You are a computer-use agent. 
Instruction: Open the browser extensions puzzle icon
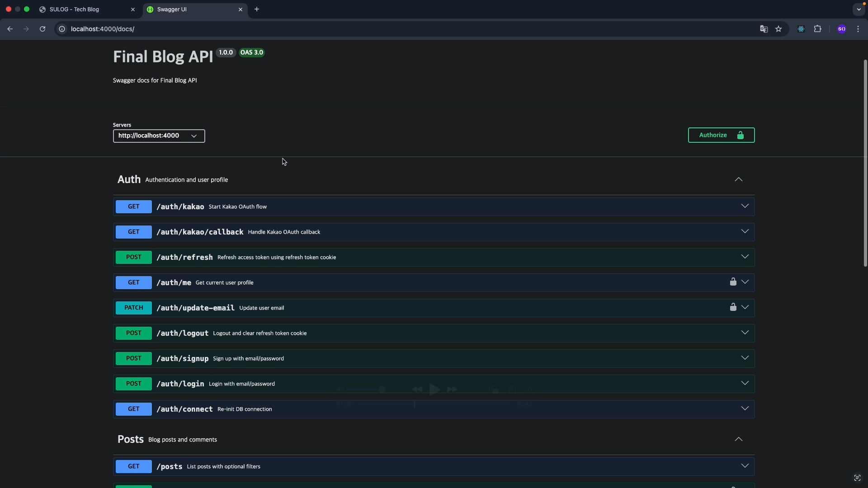pos(817,29)
